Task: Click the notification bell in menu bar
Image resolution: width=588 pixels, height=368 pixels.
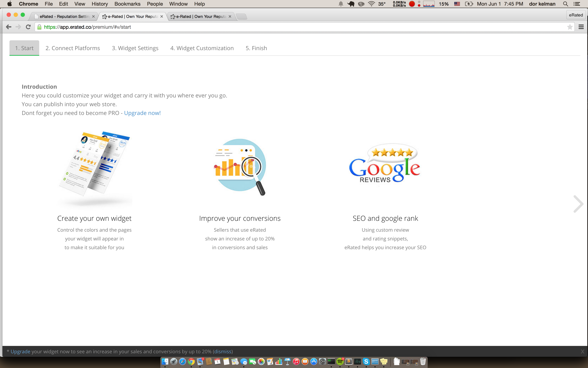Action: (341, 4)
